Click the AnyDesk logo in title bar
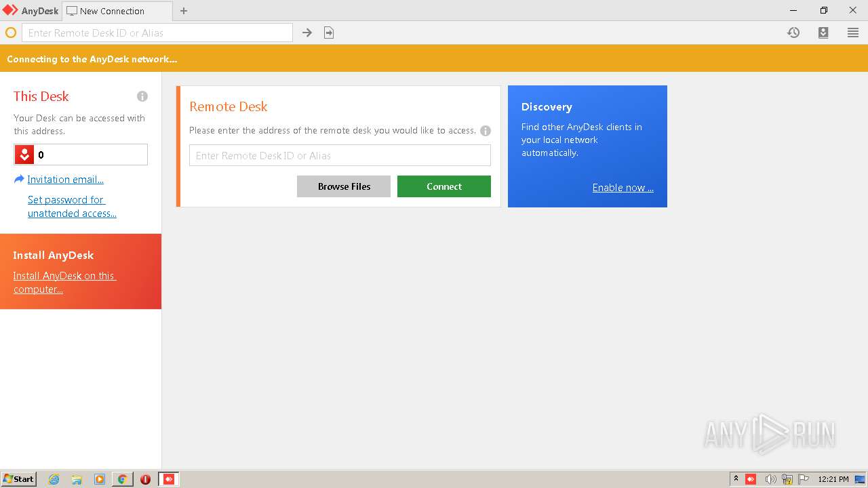The width and height of the screenshot is (868, 488). (x=10, y=11)
